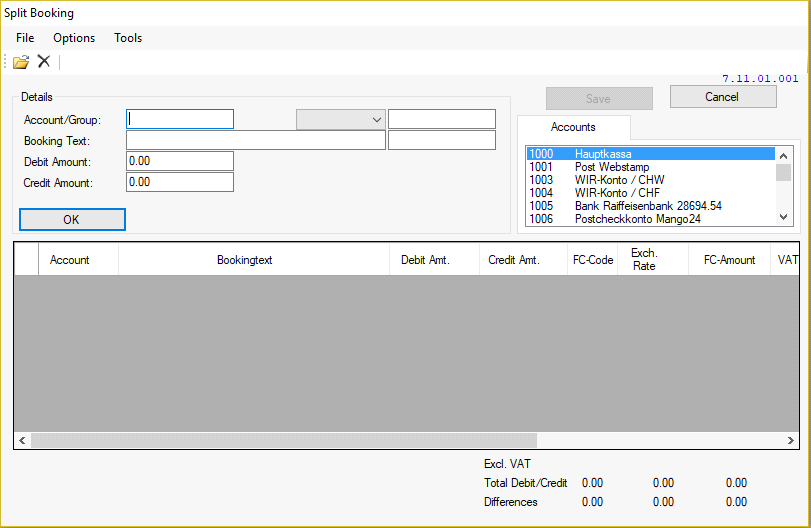This screenshot has height=528, width=811.
Task: Select account 1006 Postcheckkonto Mango24
Action: point(651,219)
